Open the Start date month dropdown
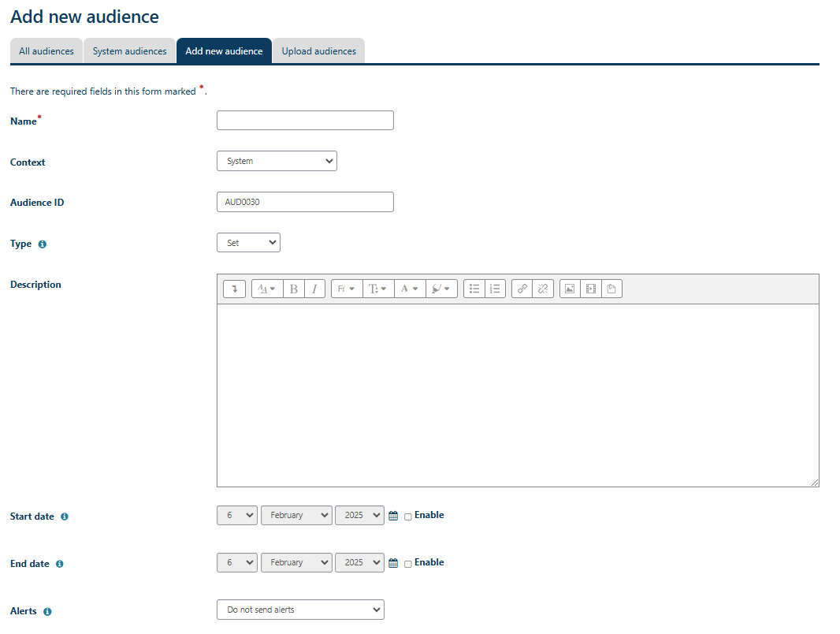The width and height of the screenshot is (840, 634). coord(296,515)
